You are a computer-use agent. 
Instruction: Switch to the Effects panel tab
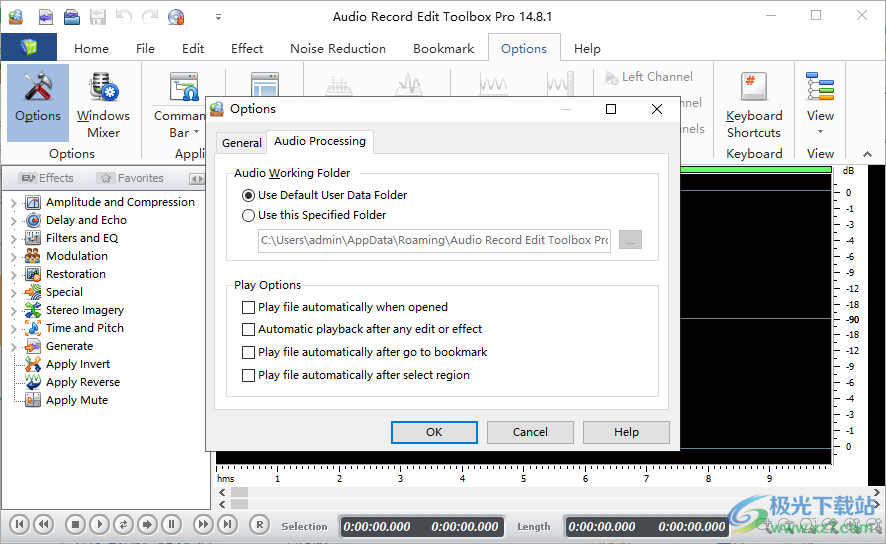coord(46,179)
